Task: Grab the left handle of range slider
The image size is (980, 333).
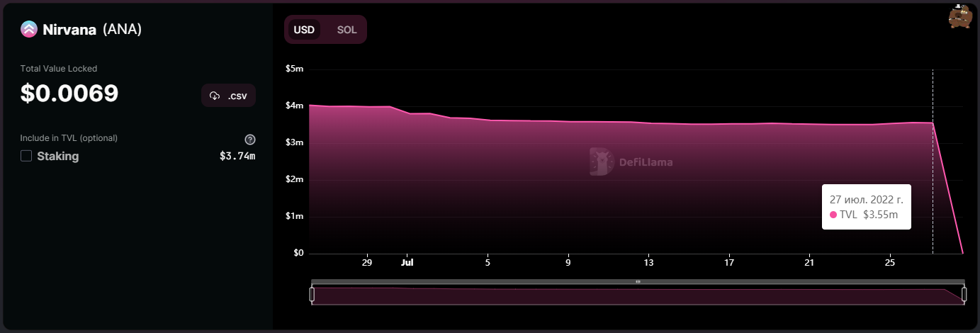Action: coord(312,294)
